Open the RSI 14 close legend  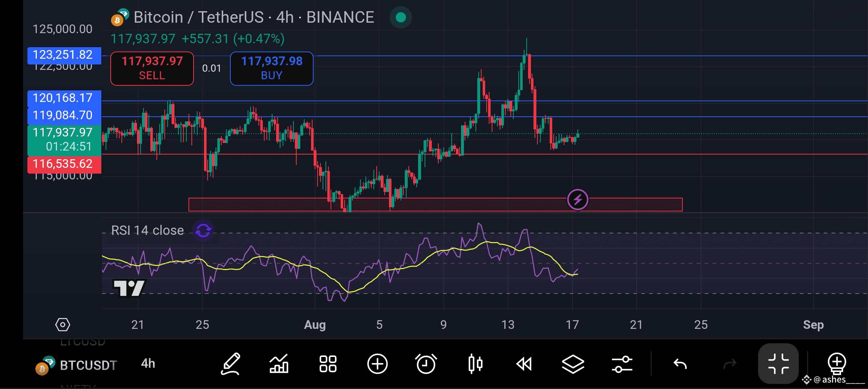tap(147, 231)
